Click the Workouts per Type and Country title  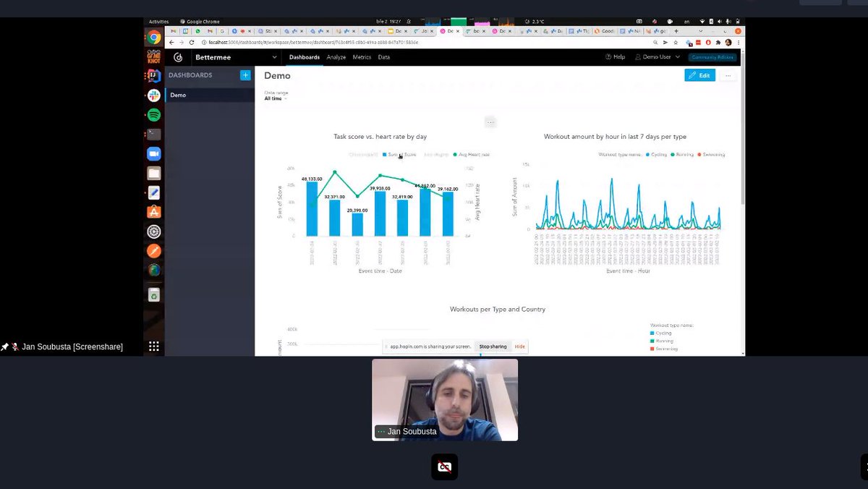click(498, 309)
